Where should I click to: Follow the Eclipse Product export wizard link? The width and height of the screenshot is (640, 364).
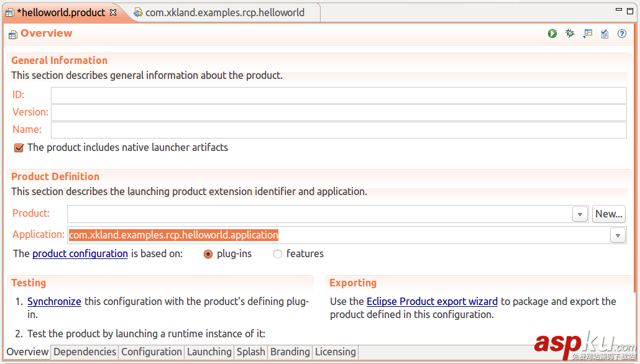432,301
